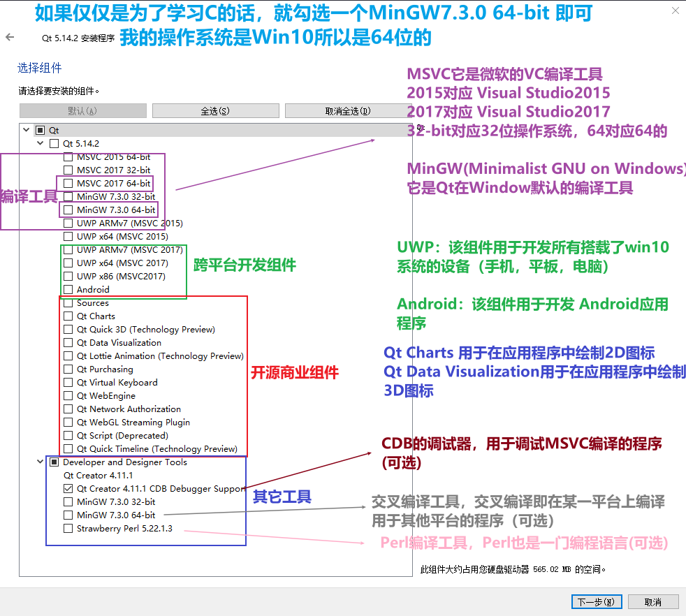Click the 取消 cancel button

[x=653, y=602]
